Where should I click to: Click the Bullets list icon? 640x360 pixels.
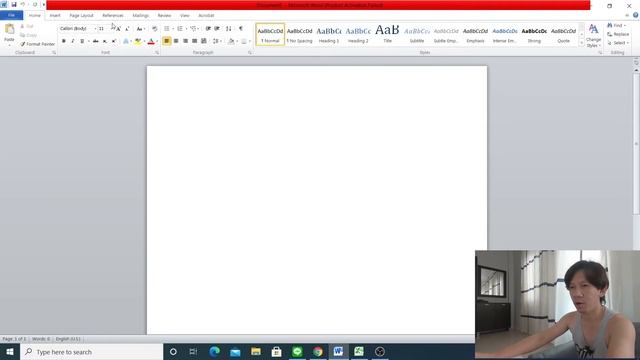pos(167,29)
